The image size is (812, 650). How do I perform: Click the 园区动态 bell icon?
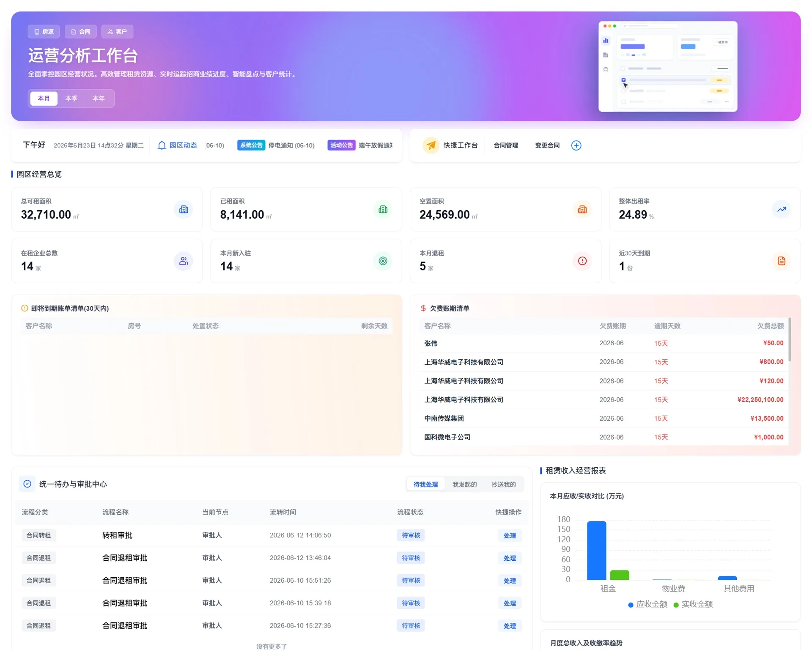(x=162, y=146)
